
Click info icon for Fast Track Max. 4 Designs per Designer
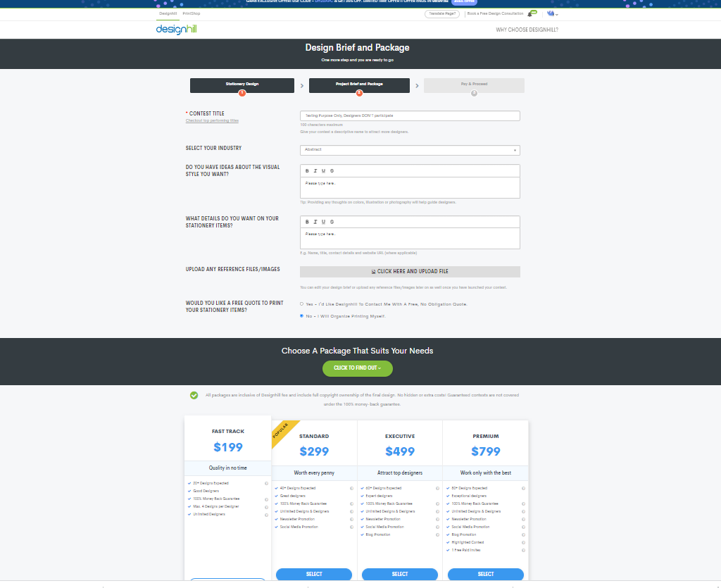click(x=266, y=507)
